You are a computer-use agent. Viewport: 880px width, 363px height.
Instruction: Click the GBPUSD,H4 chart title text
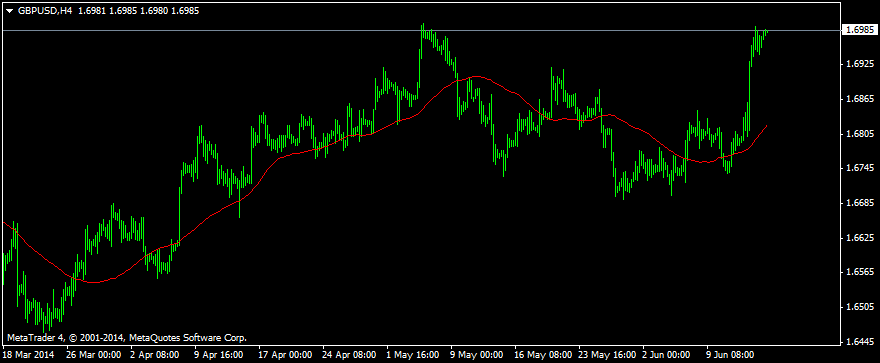click(x=45, y=11)
